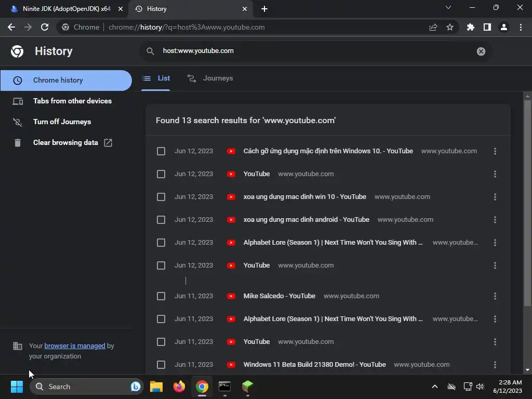Open the Chrome profile menu
The height and width of the screenshot is (399, 532).
(x=504, y=27)
